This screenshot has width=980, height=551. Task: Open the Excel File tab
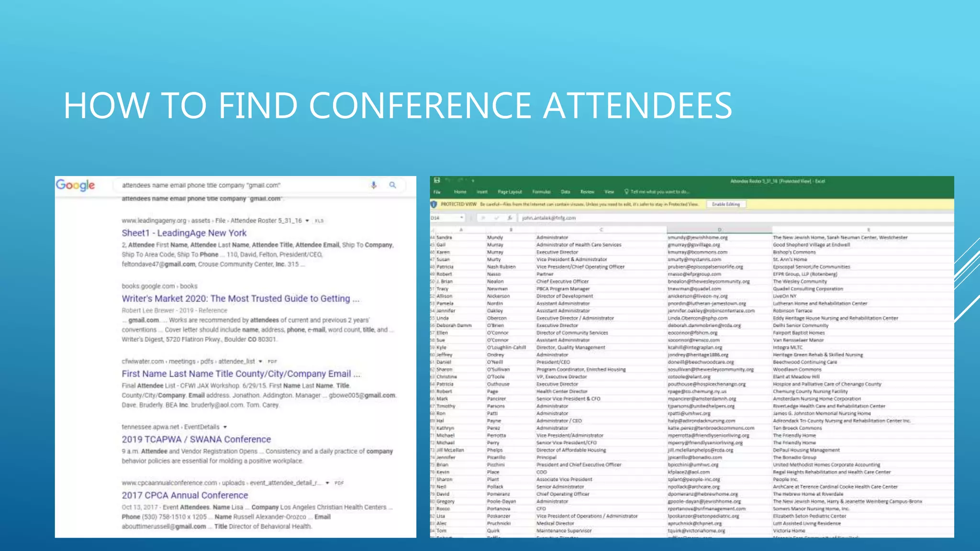click(x=437, y=192)
